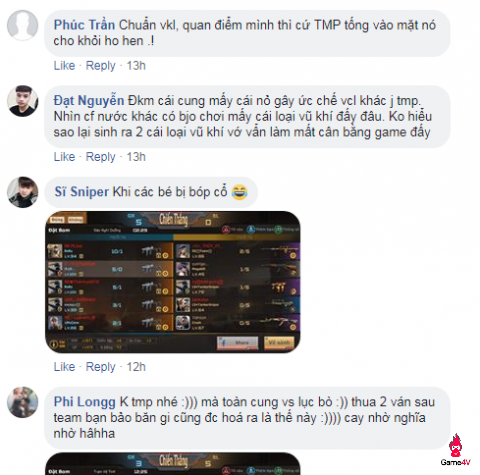
Task: Open Phi Longg's profile name link
Action: (x=85, y=402)
